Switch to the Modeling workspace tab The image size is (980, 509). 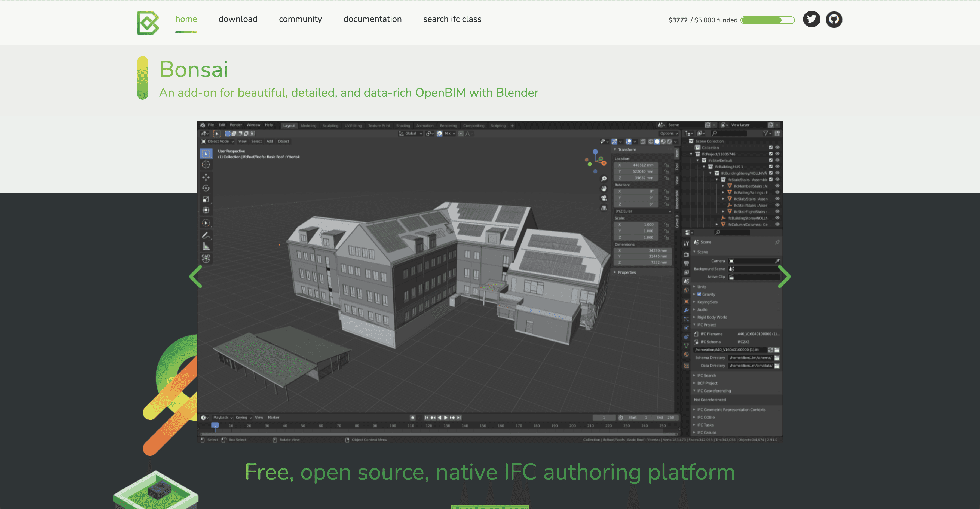(308, 126)
